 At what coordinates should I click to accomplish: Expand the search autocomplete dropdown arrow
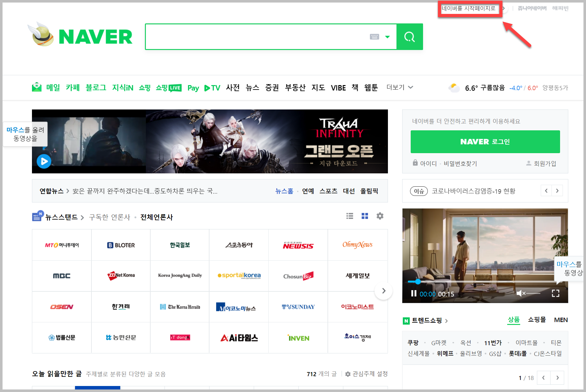(x=387, y=37)
